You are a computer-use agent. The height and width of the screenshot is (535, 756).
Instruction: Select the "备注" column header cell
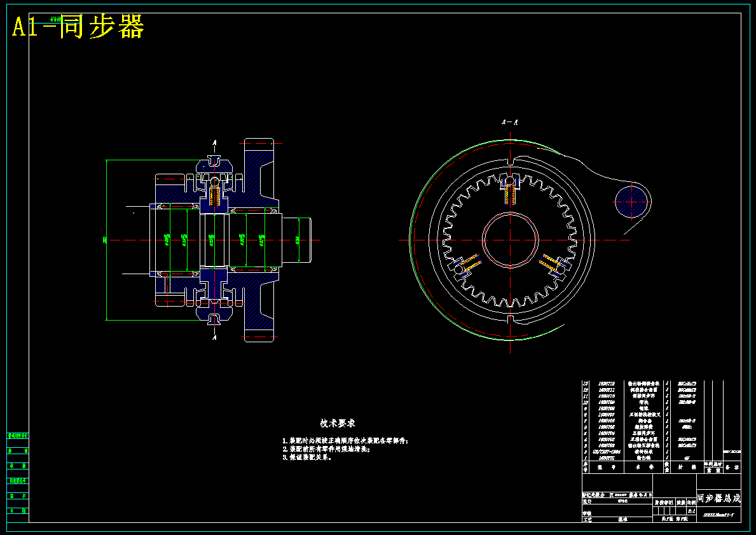[732, 467]
